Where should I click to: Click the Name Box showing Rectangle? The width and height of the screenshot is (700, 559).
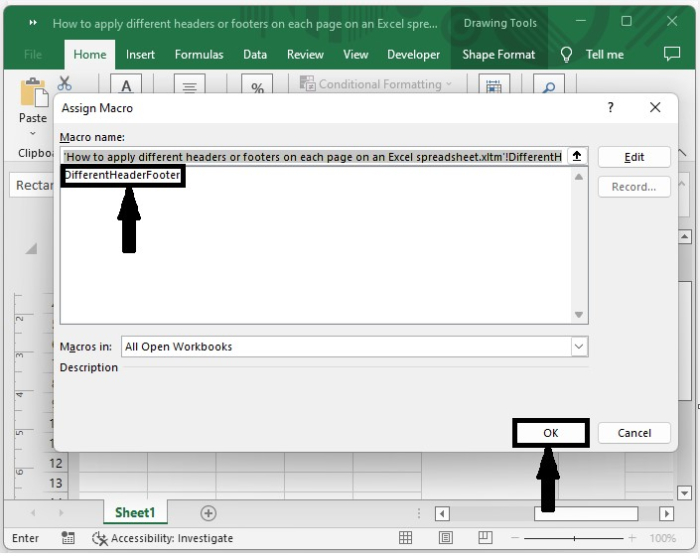[31, 185]
